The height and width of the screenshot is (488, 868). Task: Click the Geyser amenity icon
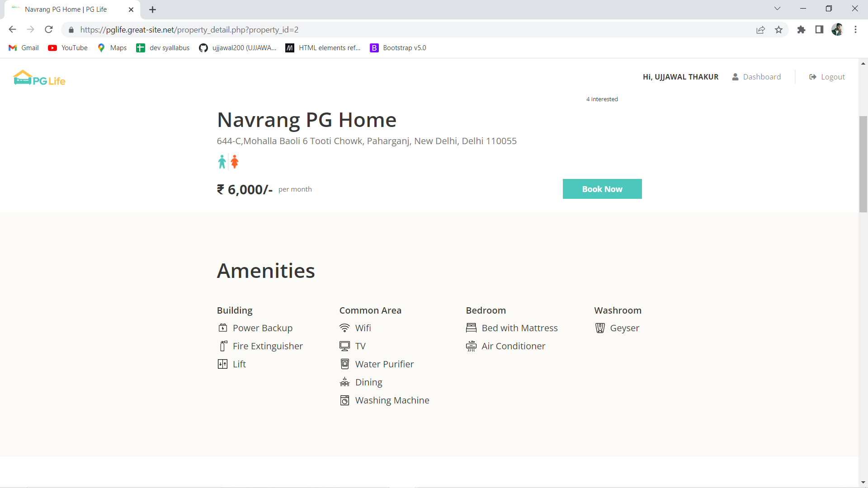600,328
